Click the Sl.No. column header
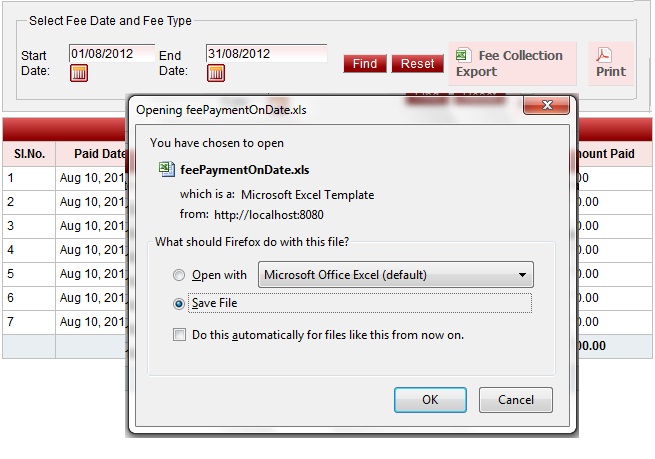The width and height of the screenshot is (655, 459). point(28,154)
